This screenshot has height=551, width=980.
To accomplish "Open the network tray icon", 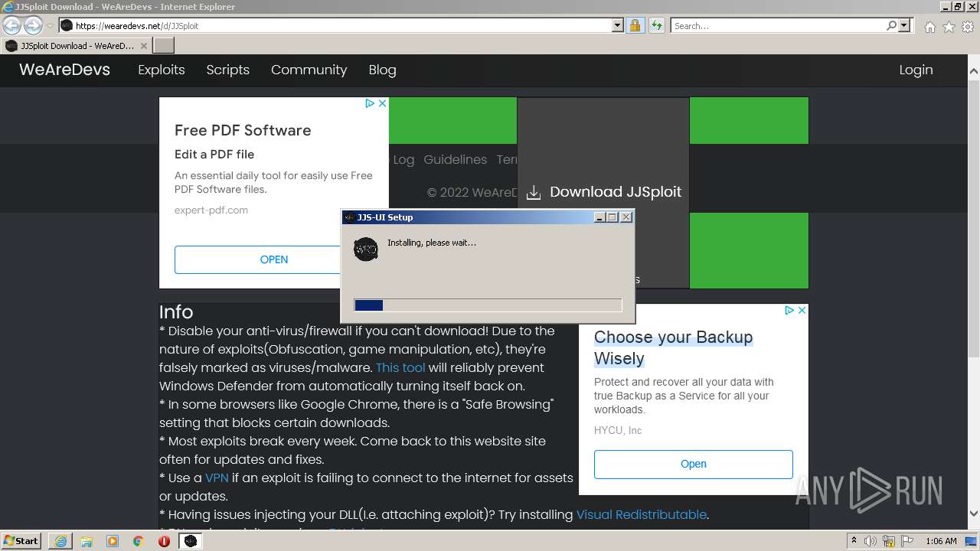I will [888, 541].
